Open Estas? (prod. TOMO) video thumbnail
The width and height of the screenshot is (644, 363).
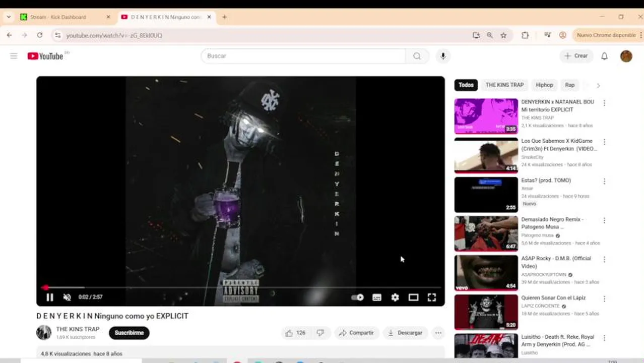point(486,195)
